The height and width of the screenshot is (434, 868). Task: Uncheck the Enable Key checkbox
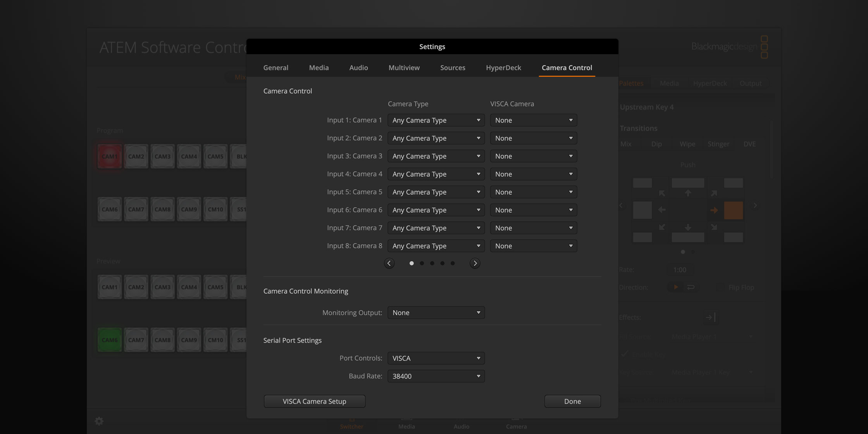point(625,354)
